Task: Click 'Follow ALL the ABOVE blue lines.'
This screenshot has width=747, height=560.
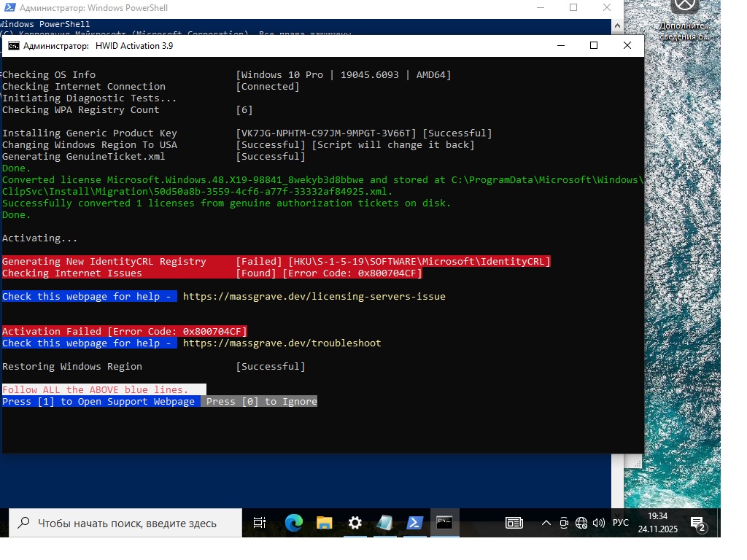Action: point(96,389)
